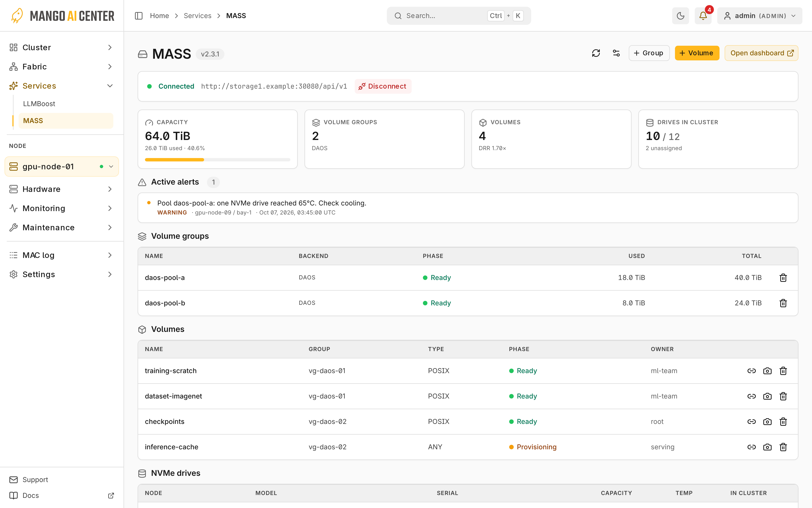Copy link for training-scratch volume

752,371
